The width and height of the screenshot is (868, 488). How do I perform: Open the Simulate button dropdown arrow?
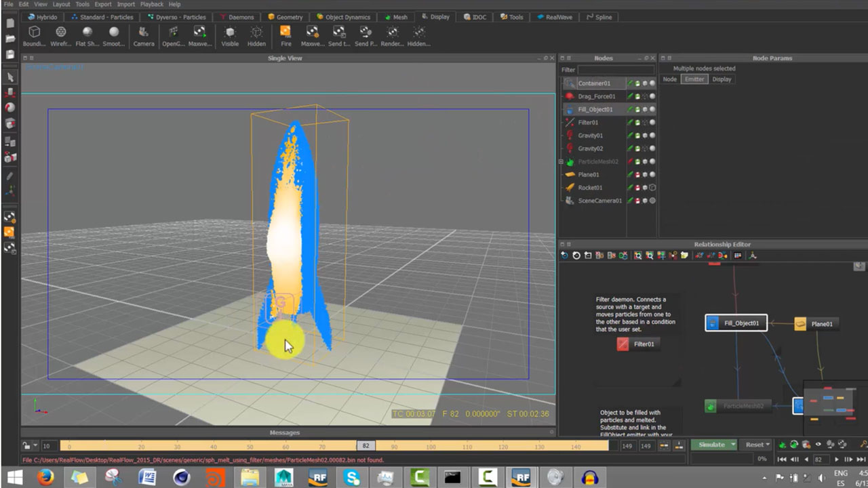733,445
